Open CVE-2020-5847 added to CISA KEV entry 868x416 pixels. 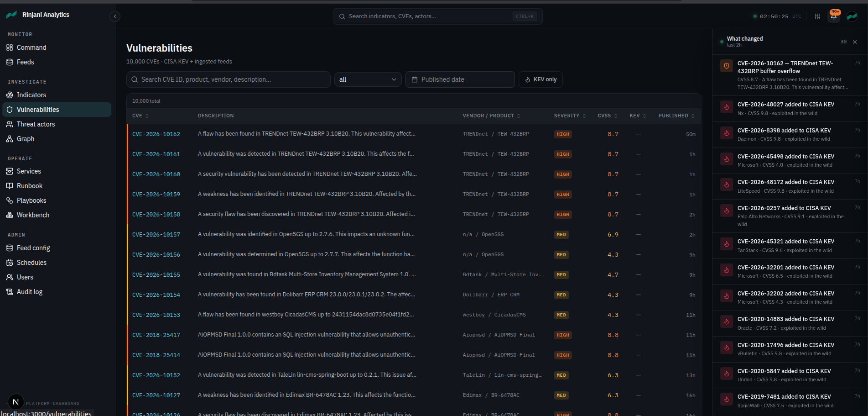point(790,375)
